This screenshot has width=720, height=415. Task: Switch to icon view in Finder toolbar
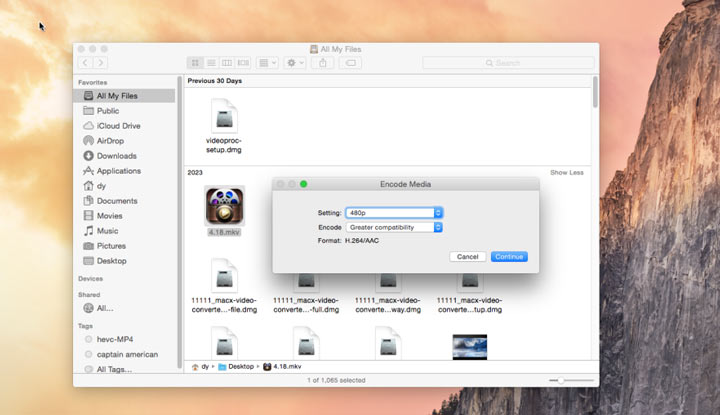pos(196,63)
